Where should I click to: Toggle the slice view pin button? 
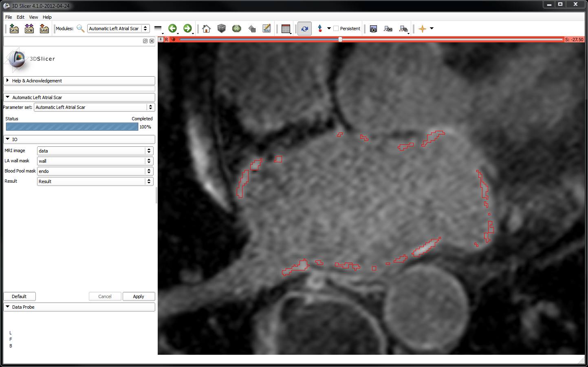click(x=161, y=40)
